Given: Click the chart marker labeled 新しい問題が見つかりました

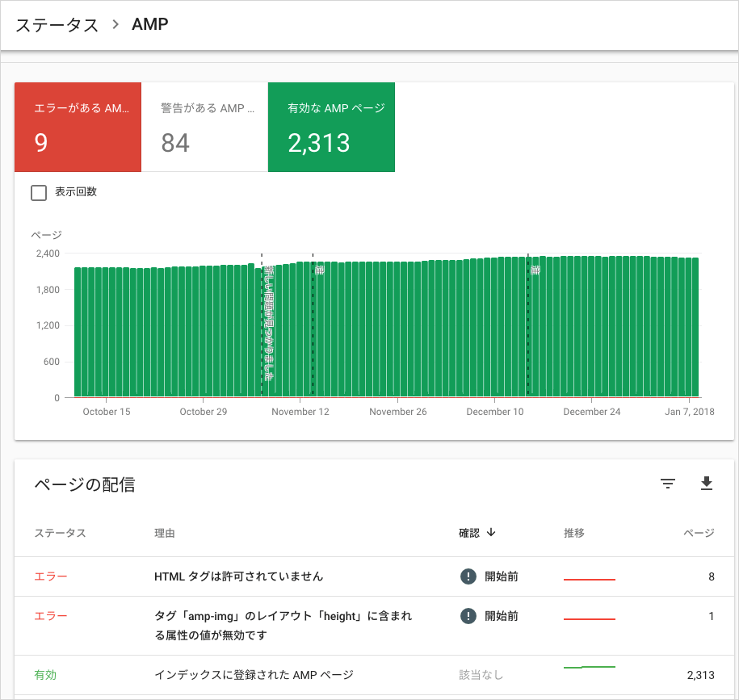Looking at the screenshot, I should 268,323.
